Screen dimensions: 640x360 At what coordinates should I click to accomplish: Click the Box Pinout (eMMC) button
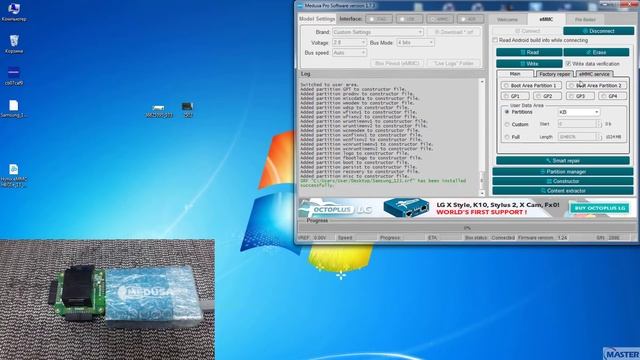pos(397,63)
